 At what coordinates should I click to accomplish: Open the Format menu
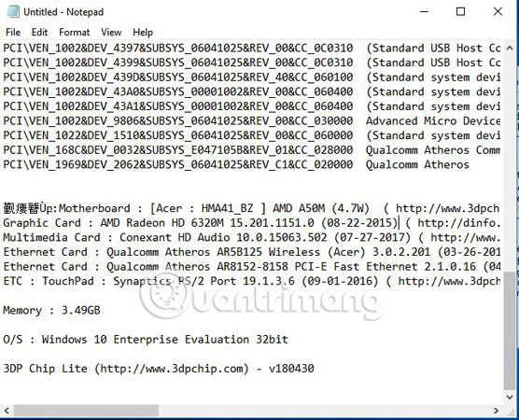coord(74,32)
